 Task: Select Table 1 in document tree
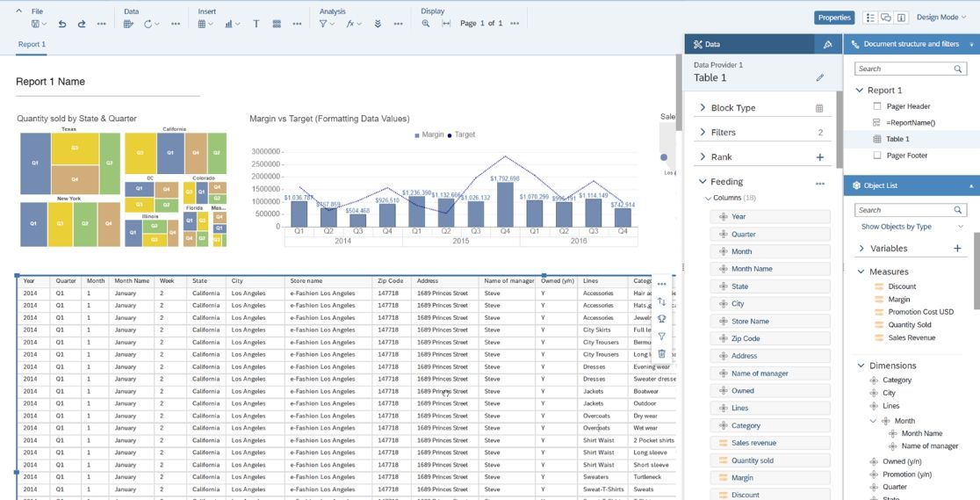pyautogui.click(x=898, y=139)
